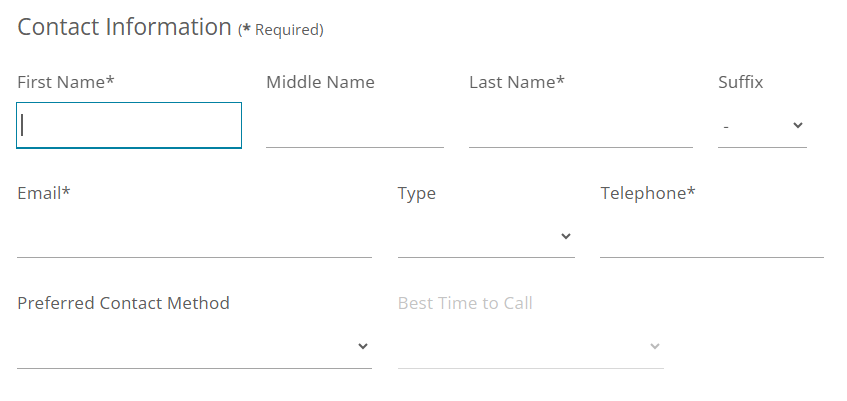Click the Contact Information heading
Image resolution: width=847 pixels, height=401 pixels.
click(125, 27)
